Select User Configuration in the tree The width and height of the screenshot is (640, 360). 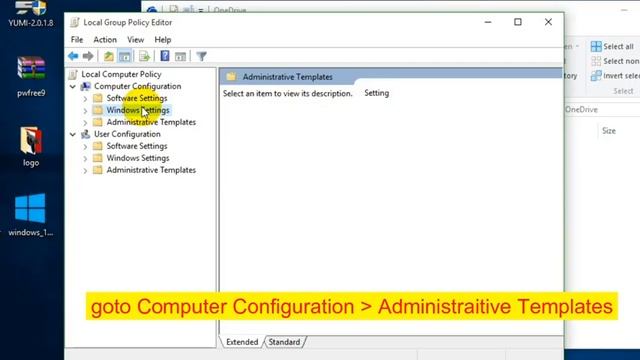click(127, 134)
